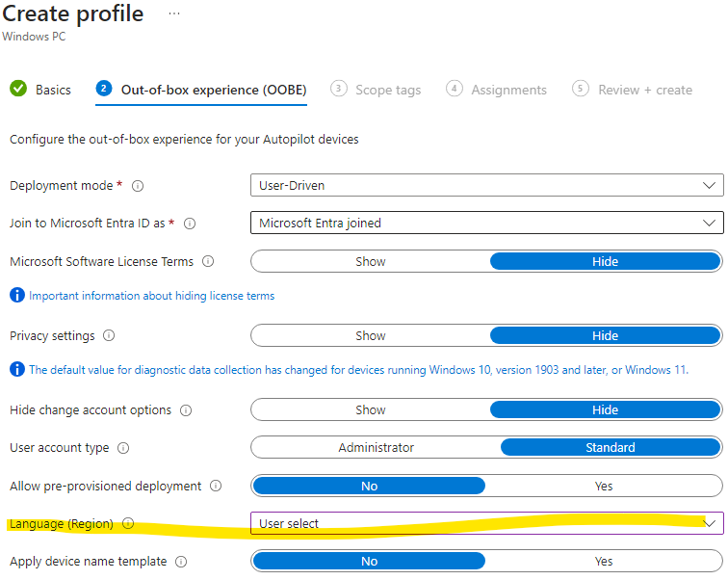Click the 'Deployment mode' label
Image resolution: width=728 pixels, height=580 pixels.
[x=62, y=186]
